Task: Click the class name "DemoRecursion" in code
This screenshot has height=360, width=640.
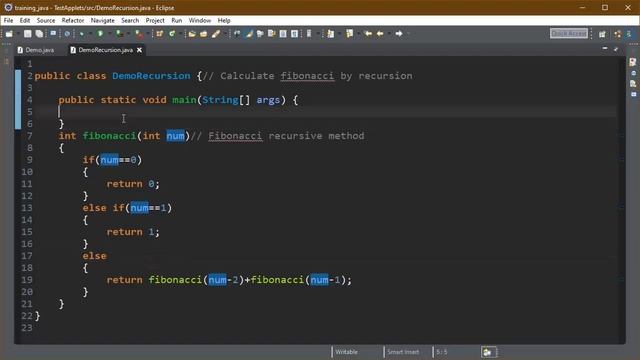Action: click(x=151, y=76)
